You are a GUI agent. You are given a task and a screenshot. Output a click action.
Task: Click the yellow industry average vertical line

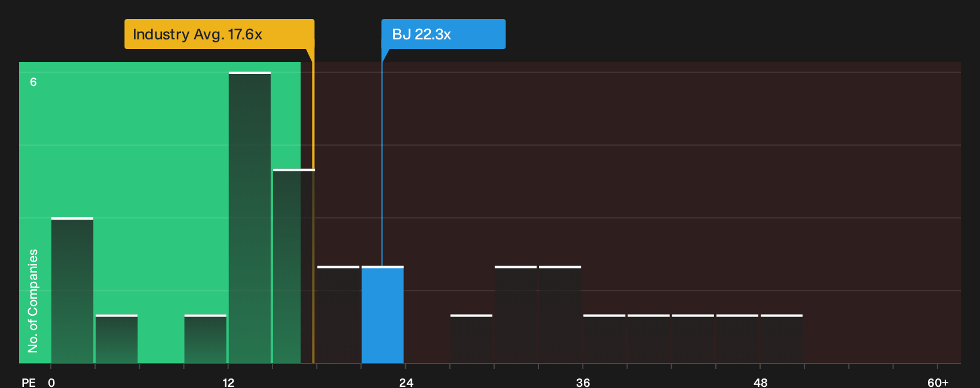pos(313,206)
